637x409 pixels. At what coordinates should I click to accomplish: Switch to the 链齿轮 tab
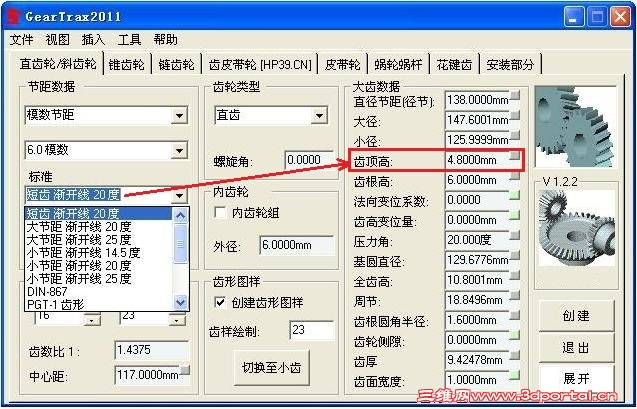pos(177,64)
